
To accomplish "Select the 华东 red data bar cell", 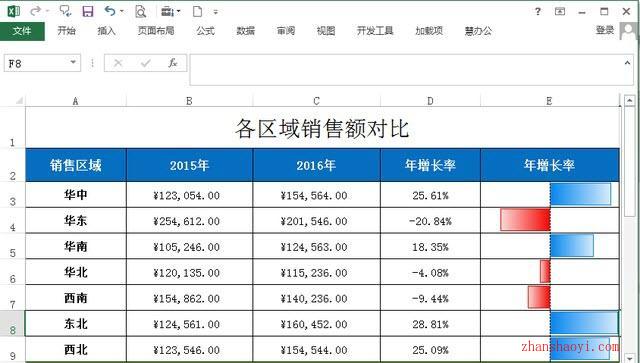I will tap(550, 220).
